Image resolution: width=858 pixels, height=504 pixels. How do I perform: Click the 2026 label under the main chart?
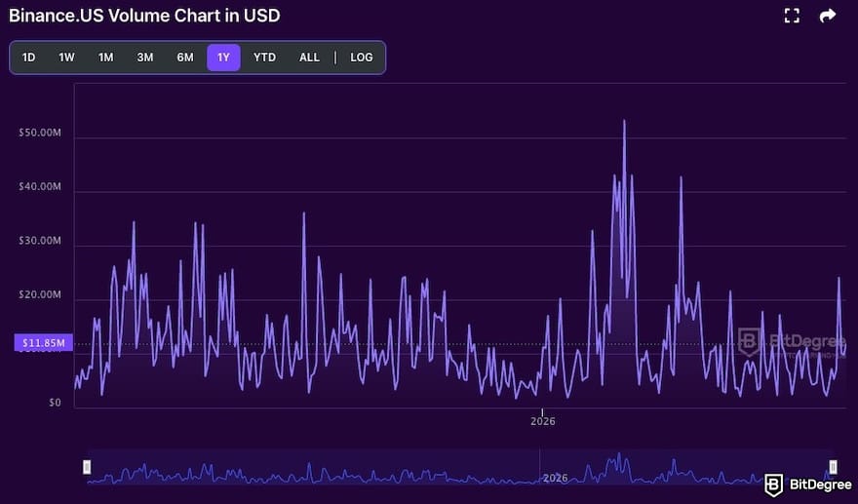[x=543, y=421]
